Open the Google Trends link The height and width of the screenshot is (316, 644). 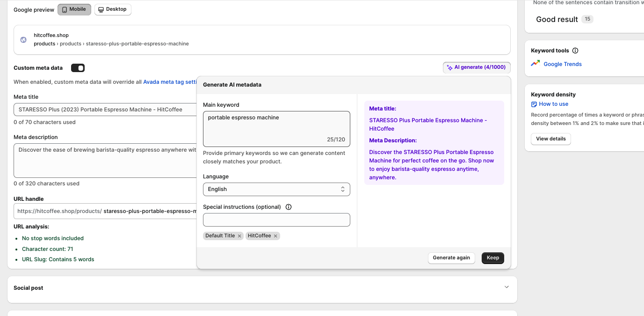pyautogui.click(x=562, y=64)
